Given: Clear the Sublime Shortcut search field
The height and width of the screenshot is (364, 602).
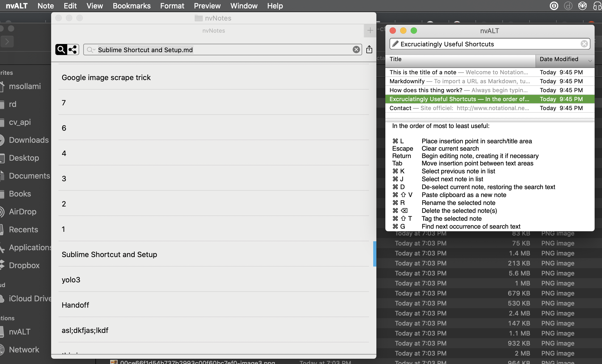Looking at the screenshot, I should (x=356, y=50).
